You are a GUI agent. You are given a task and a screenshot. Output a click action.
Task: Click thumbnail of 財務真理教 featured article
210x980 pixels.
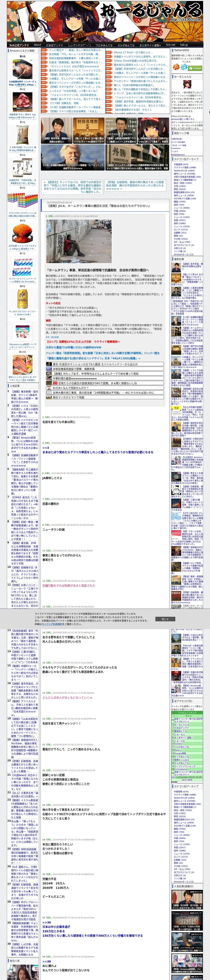tap(88, 131)
